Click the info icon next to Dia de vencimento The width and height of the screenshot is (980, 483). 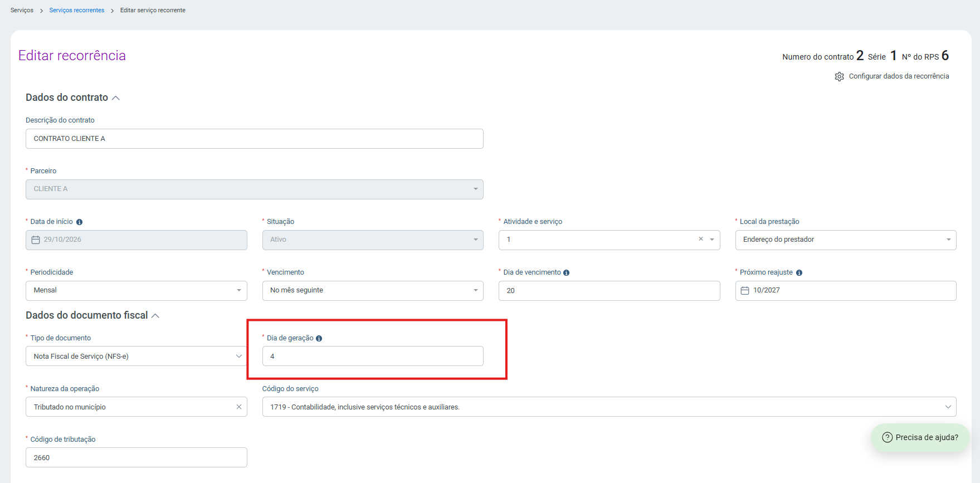pos(566,272)
